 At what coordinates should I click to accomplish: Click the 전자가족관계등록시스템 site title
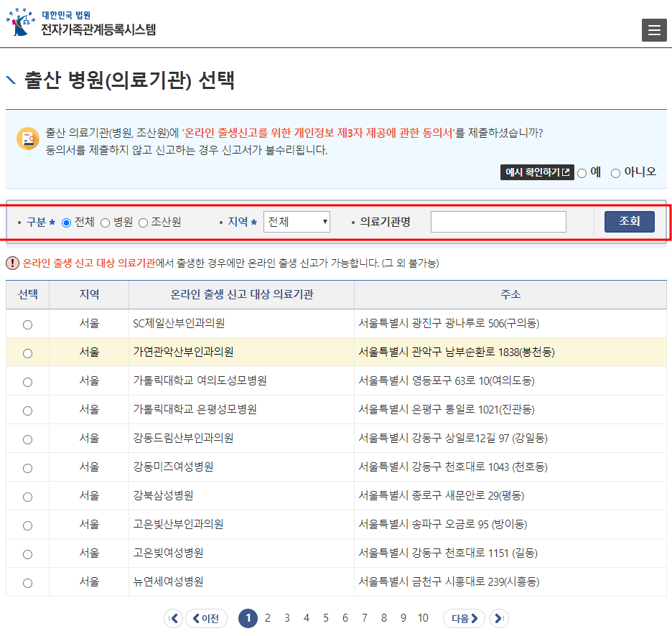(x=98, y=29)
